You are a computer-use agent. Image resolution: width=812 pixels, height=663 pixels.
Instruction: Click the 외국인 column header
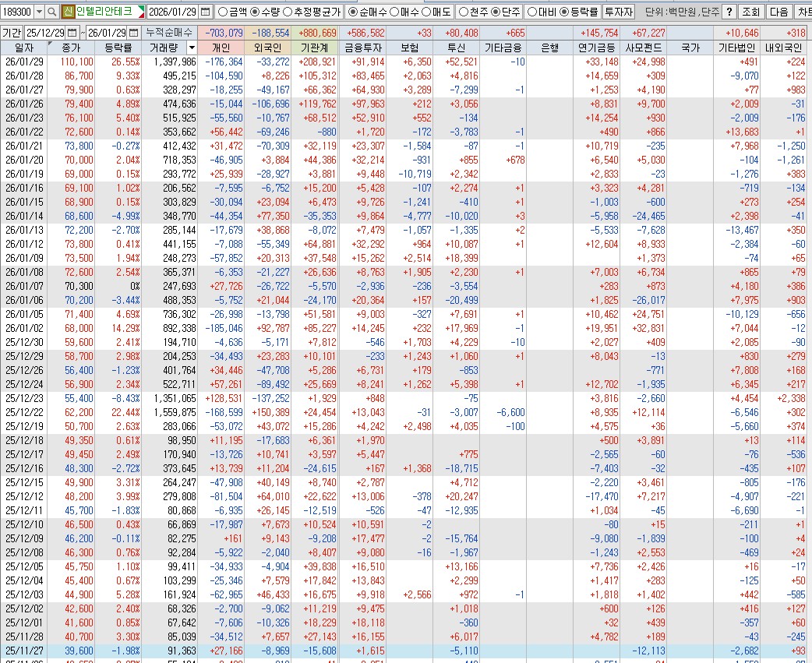click(x=268, y=48)
